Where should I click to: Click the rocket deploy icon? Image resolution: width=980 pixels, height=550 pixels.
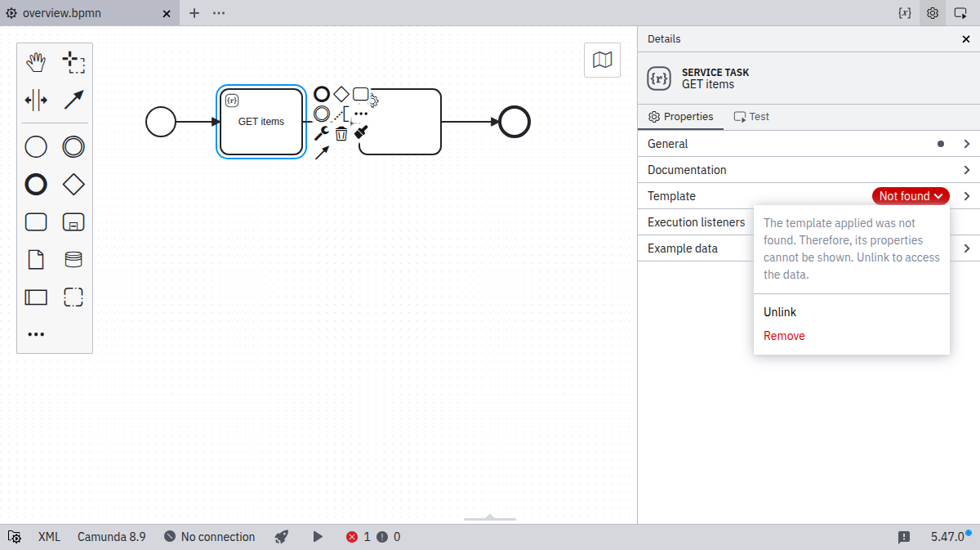282,537
